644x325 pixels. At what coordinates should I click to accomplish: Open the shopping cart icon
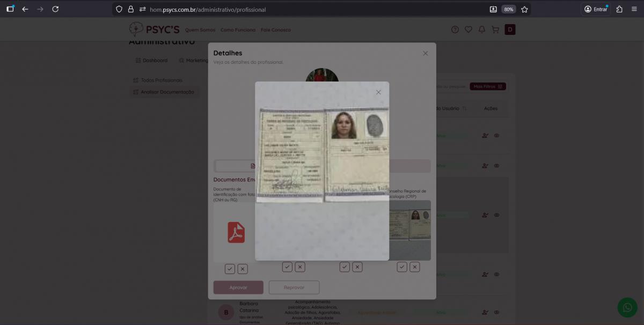pos(495,29)
